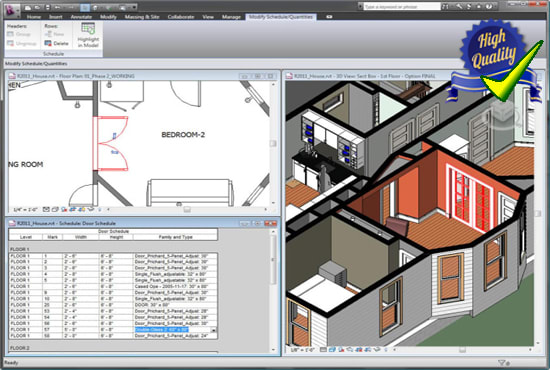This screenshot has height=370, width=550.
Task: Expand the InfoCenter arrow left of search box
Action: (x=360, y=7)
